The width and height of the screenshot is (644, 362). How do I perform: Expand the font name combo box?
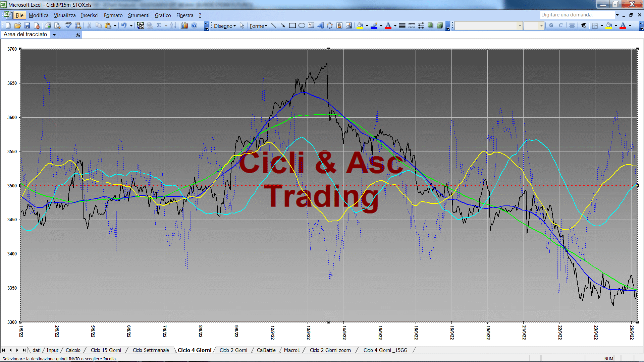click(x=520, y=25)
